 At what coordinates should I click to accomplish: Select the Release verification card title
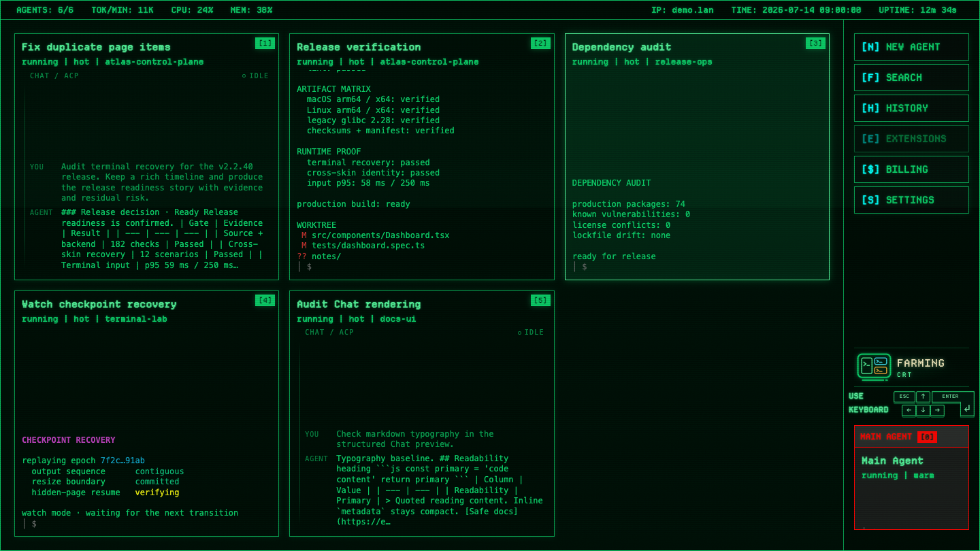359,47
